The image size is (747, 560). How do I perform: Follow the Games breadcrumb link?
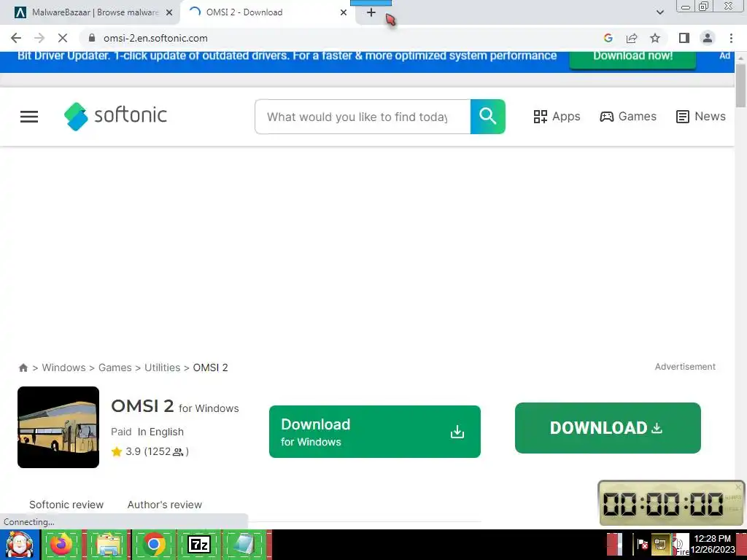(115, 367)
